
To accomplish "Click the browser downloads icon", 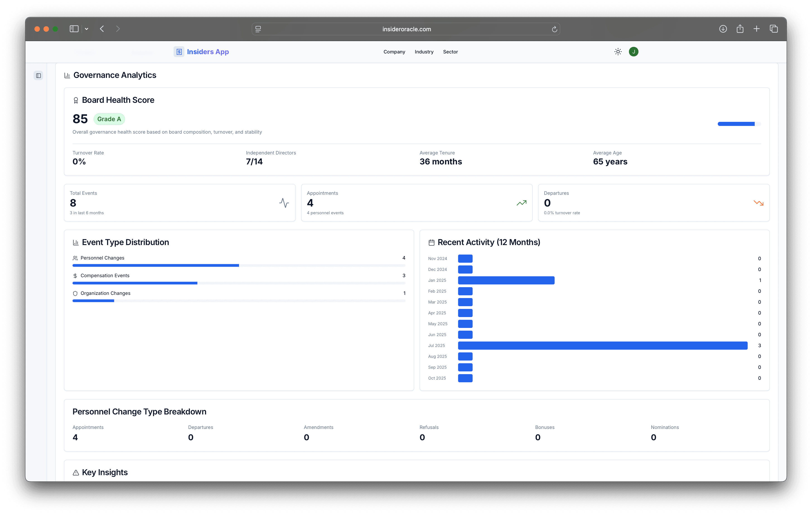I will 723,29.
